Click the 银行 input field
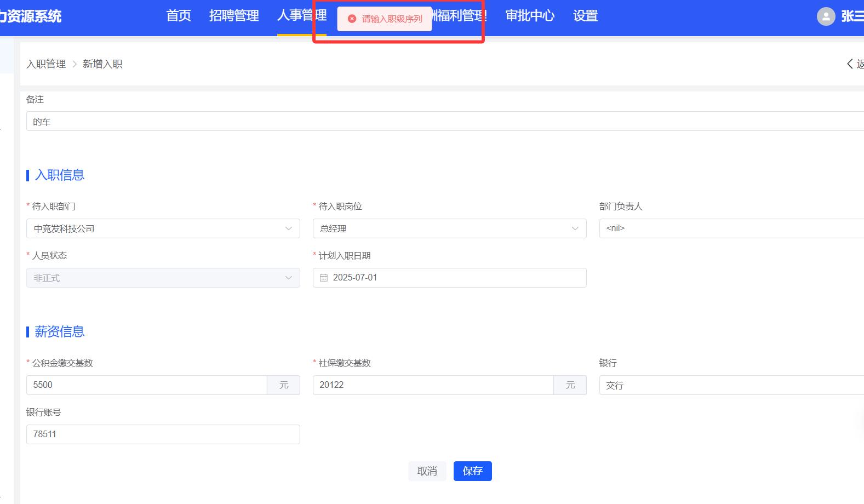The image size is (864, 504). click(x=731, y=385)
